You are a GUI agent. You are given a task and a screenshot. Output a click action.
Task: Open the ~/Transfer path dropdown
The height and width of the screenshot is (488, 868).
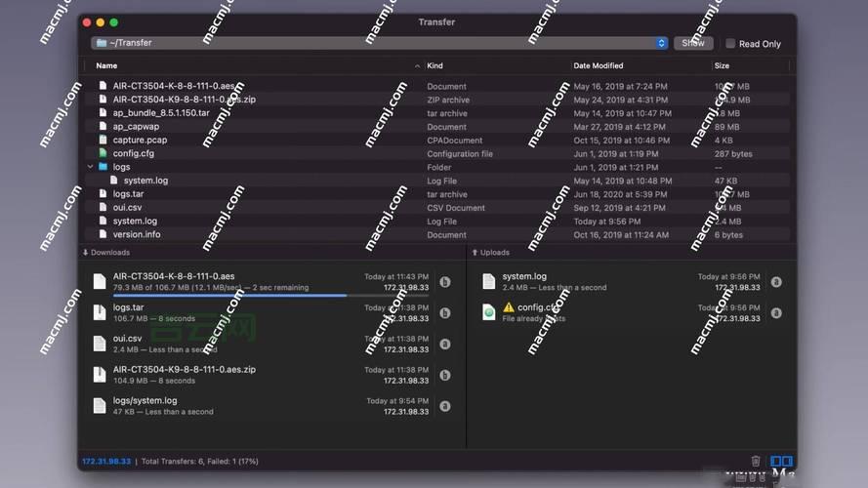(x=661, y=43)
